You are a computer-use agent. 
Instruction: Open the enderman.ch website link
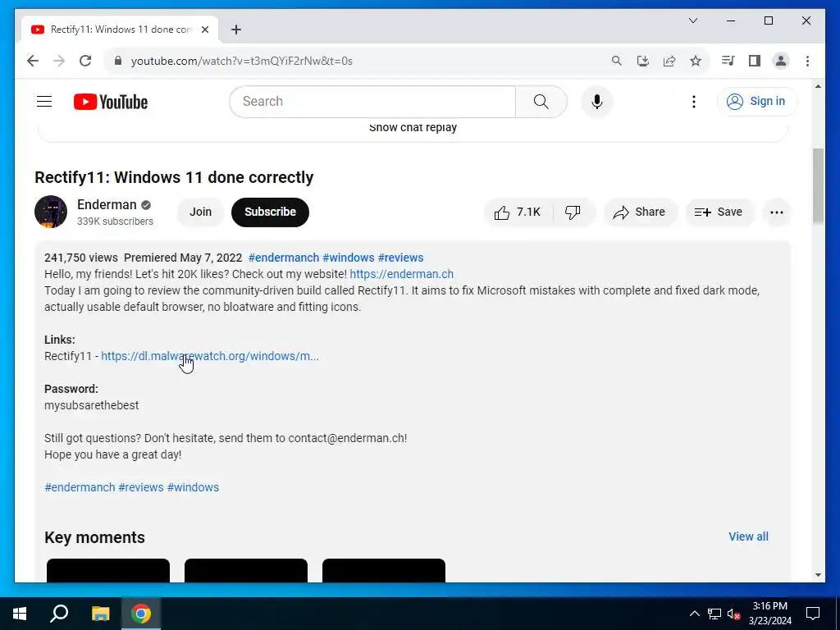pos(402,274)
